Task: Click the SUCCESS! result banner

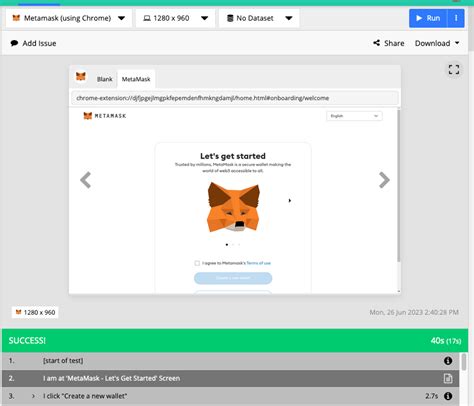Action: (x=235, y=340)
